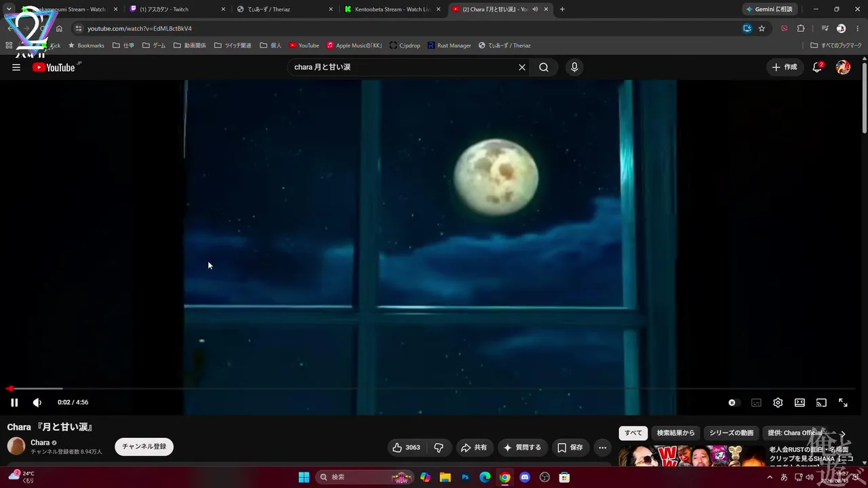Subscribe with the チャンネル登録 button
This screenshot has height=488, width=868.
[x=144, y=447]
